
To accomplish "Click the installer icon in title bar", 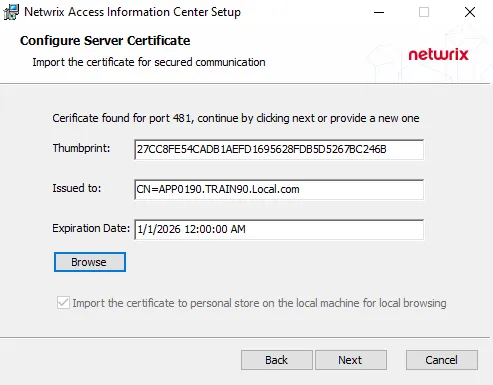I will tap(11, 12).
